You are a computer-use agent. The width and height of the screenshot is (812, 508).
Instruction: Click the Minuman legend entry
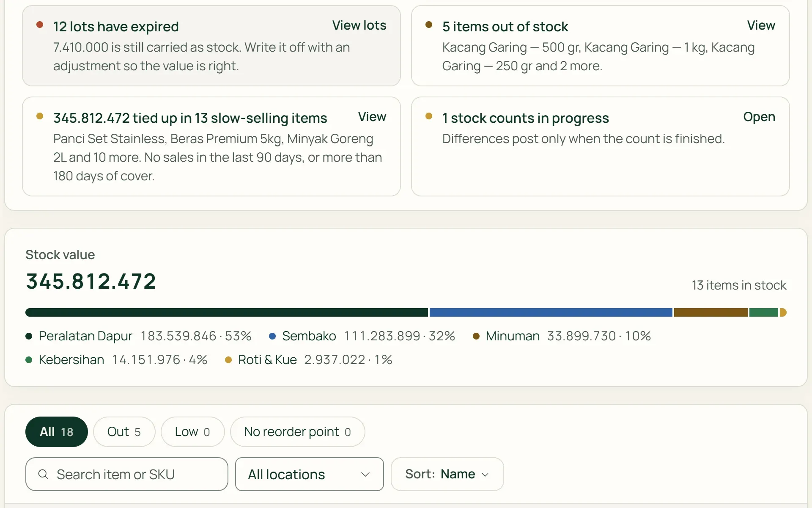click(562, 336)
